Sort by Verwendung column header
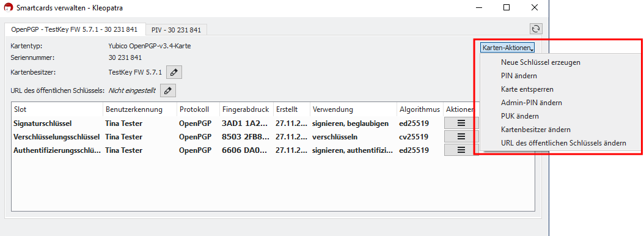This screenshot has width=644, height=236. click(x=354, y=110)
